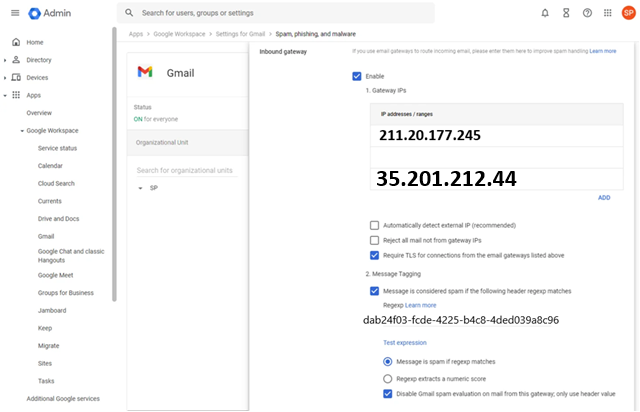This screenshot has height=412, width=640.
Task: Open Calendar settings in sidebar
Action: click(50, 165)
